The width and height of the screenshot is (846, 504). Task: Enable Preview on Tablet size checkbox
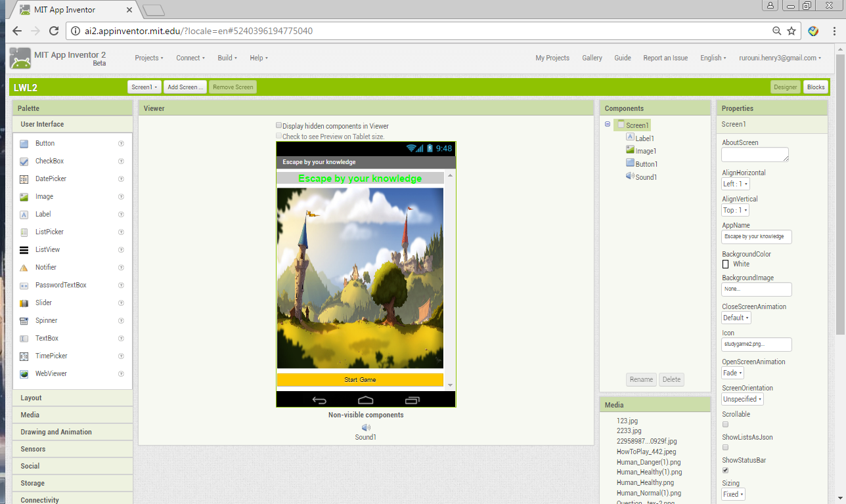click(279, 136)
